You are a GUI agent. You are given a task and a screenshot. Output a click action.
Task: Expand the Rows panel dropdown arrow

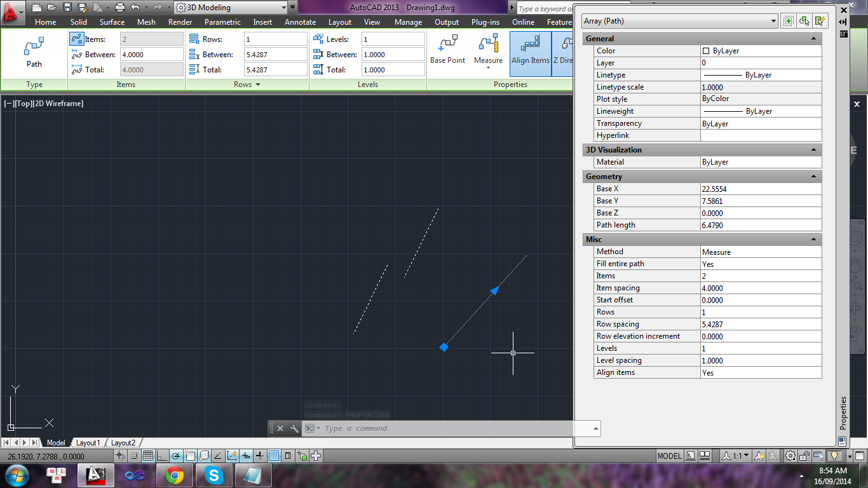click(x=258, y=85)
